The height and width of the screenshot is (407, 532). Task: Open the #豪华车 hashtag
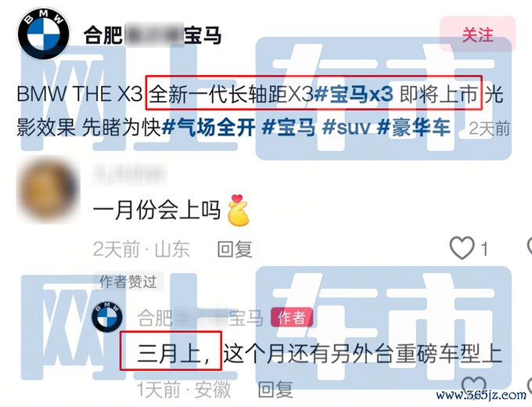point(414,128)
